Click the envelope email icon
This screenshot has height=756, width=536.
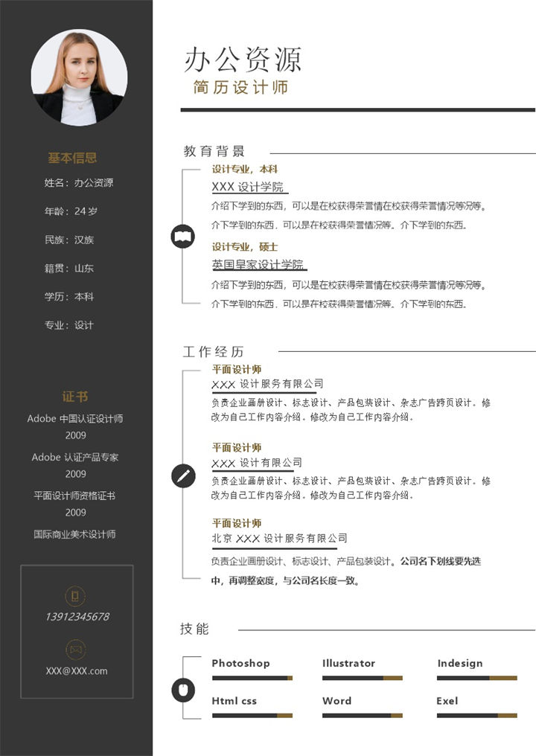[x=75, y=650]
